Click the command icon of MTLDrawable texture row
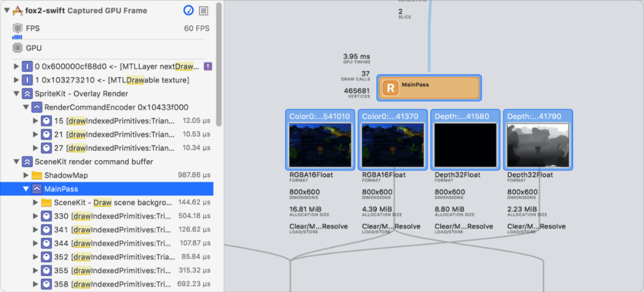644x292 pixels. [27, 80]
